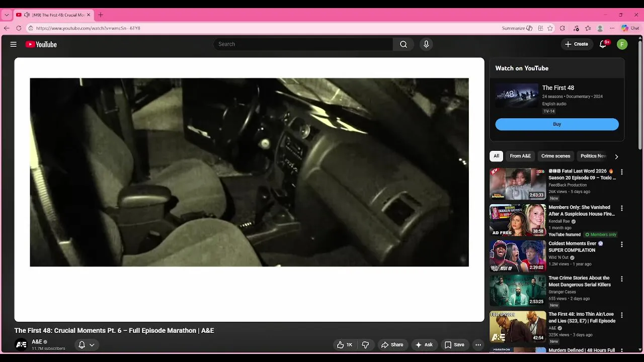The width and height of the screenshot is (644, 362).
Task: Go back with the browser back arrow
Action: 7,28
